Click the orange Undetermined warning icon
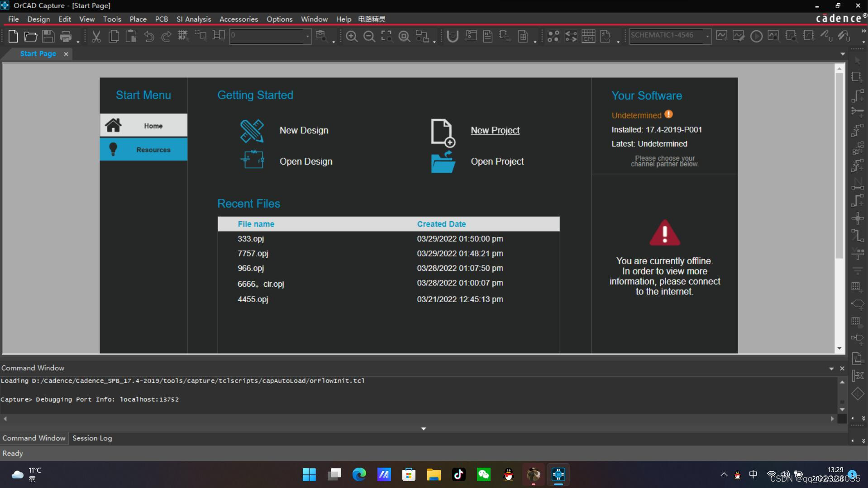Image resolution: width=868 pixels, height=488 pixels. (668, 114)
